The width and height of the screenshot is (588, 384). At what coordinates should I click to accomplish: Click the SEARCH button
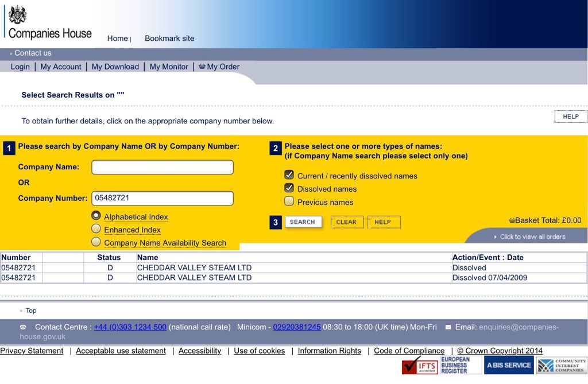303,222
